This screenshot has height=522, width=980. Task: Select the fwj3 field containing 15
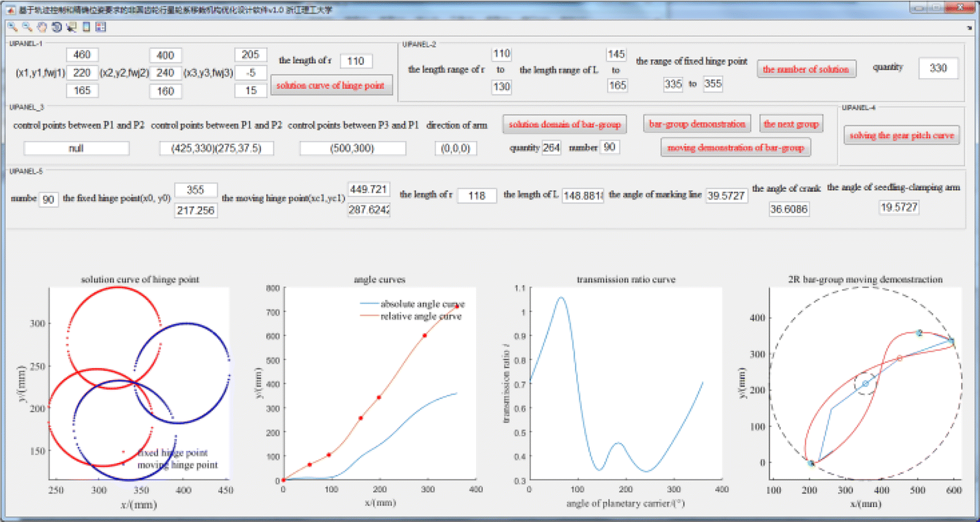click(251, 90)
